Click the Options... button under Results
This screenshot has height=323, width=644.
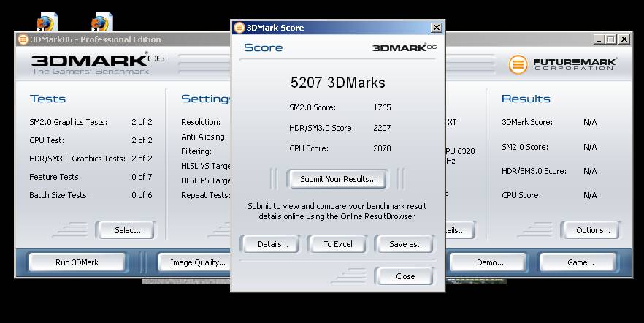[591, 230]
